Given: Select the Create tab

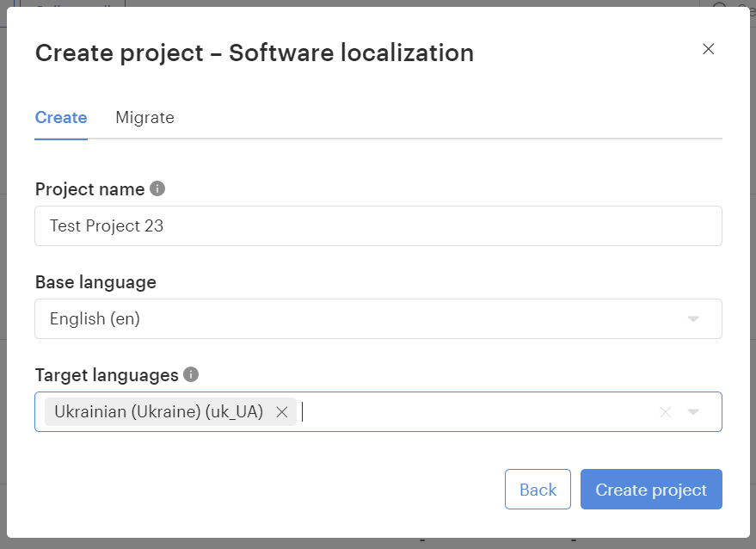Looking at the screenshot, I should (61, 118).
